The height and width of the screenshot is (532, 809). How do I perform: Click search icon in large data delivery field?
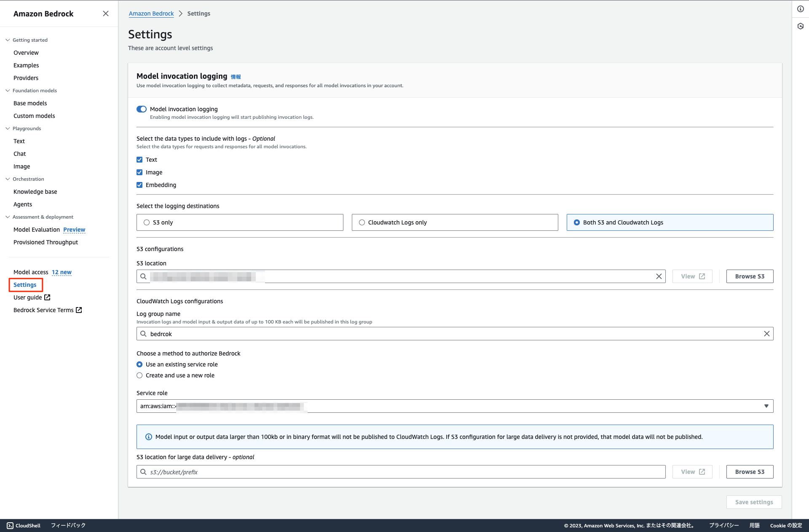tap(143, 472)
